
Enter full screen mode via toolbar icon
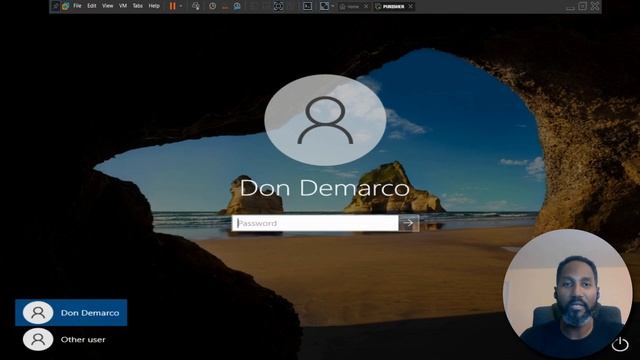click(278, 6)
